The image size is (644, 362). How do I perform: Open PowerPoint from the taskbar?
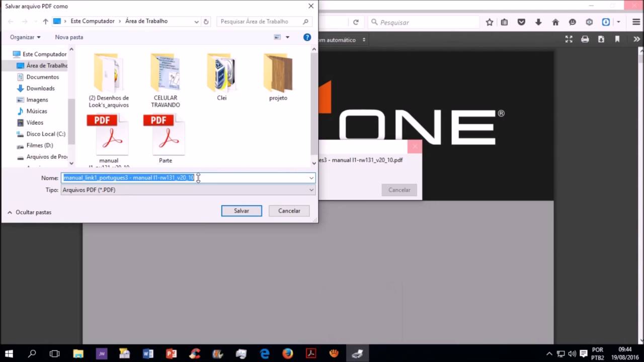coord(171,353)
